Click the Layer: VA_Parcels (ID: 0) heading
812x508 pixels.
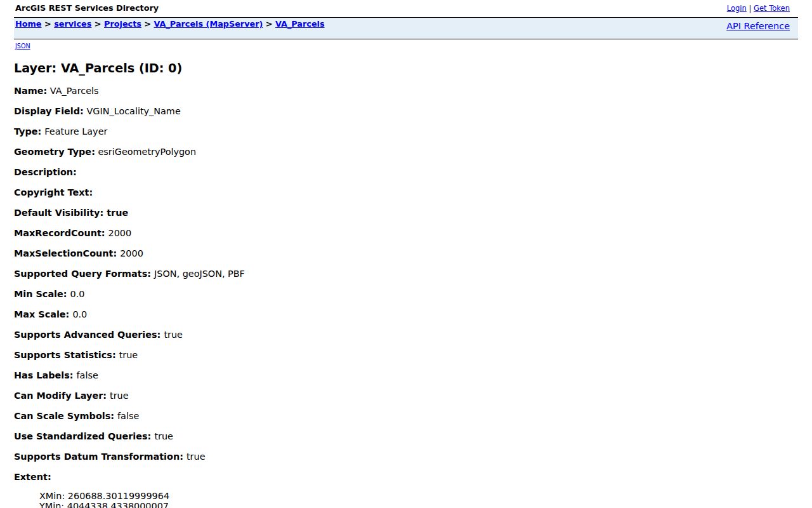98,68
